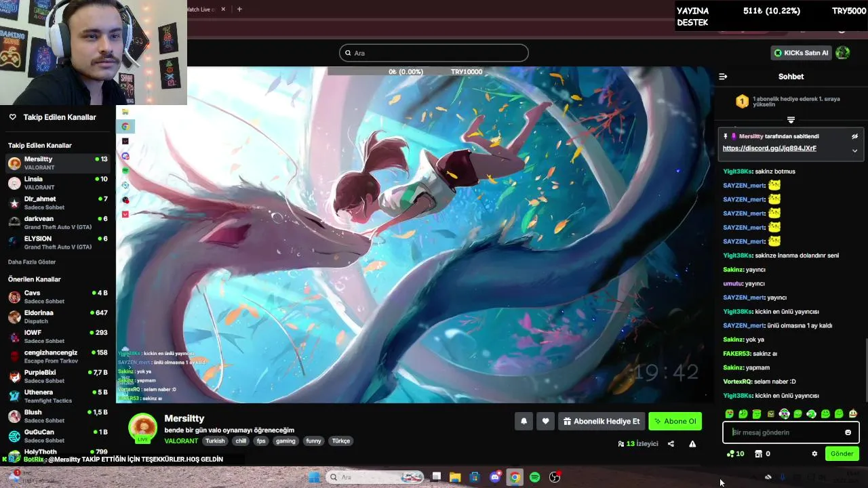Select the funny stream tag
868x488 pixels.
[313, 441]
